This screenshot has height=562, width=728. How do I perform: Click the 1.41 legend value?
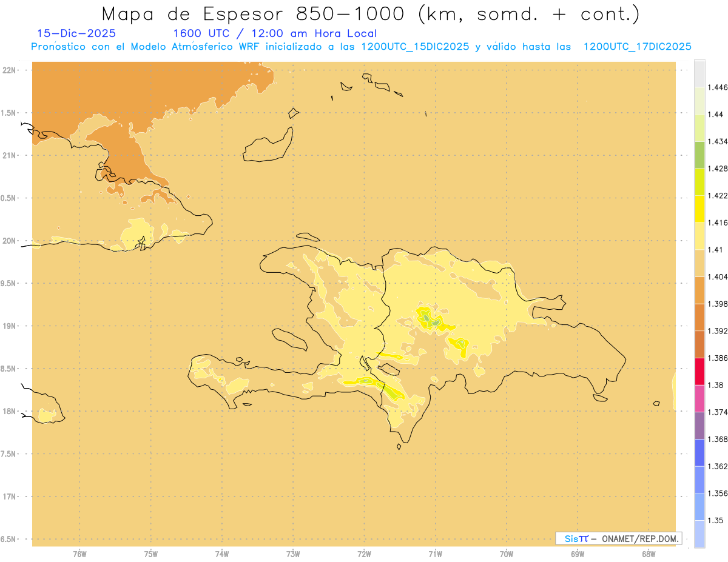tap(716, 249)
